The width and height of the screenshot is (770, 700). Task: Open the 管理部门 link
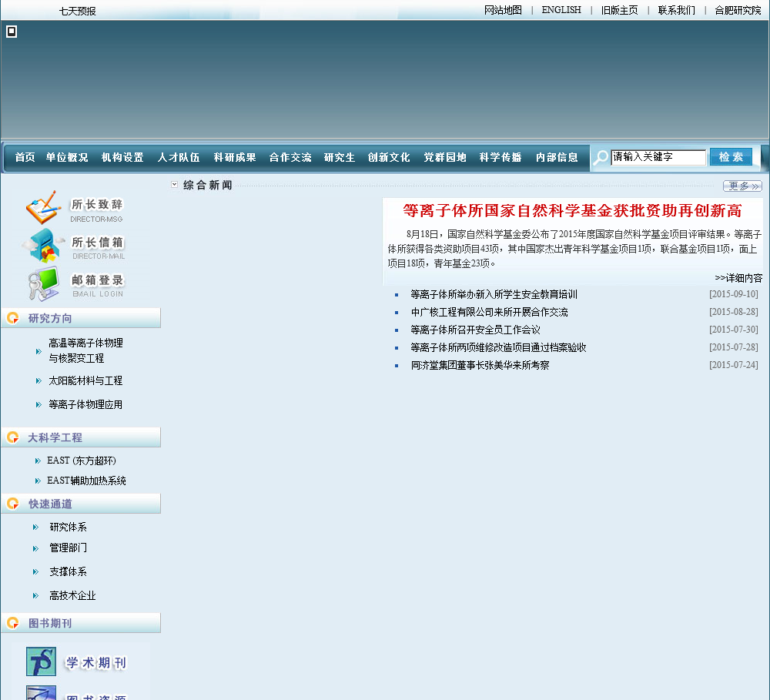pos(68,548)
